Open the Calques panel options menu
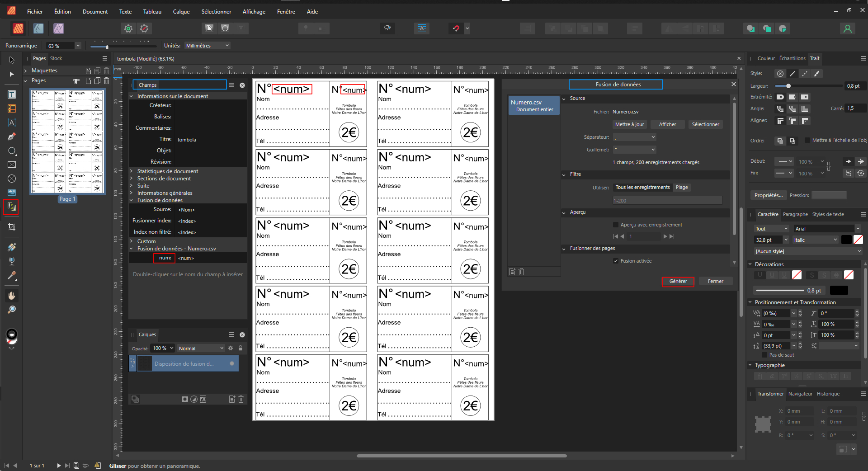This screenshot has height=471, width=868. pos(231,334)
